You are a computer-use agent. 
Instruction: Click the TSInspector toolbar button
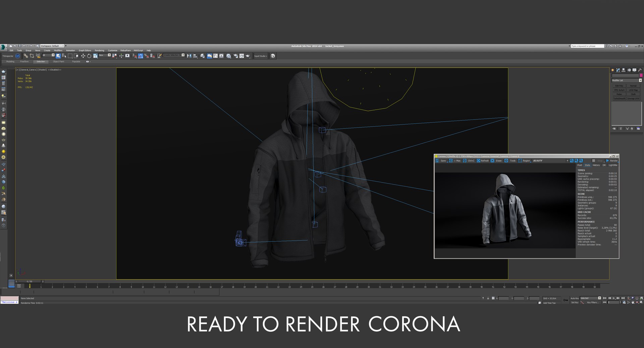(8, 56)
